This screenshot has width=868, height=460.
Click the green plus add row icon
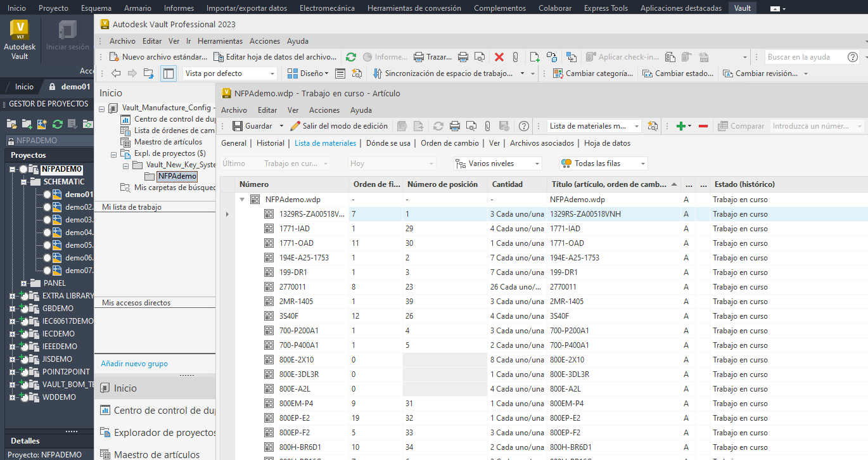pyautogui.click(x=681, y=126)
